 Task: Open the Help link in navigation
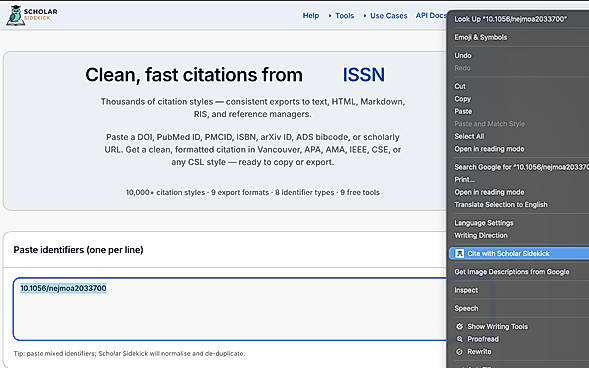click(311, 15)
